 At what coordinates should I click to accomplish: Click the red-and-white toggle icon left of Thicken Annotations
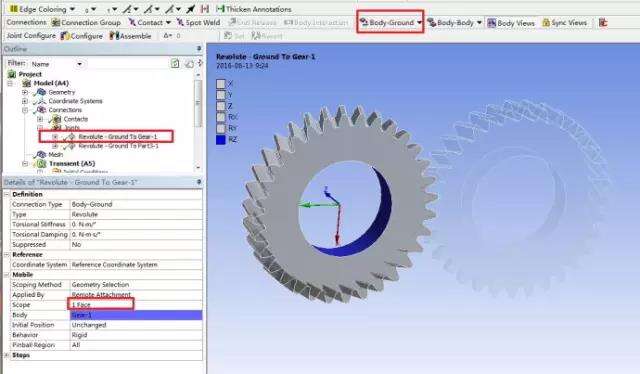click(205, 9)
